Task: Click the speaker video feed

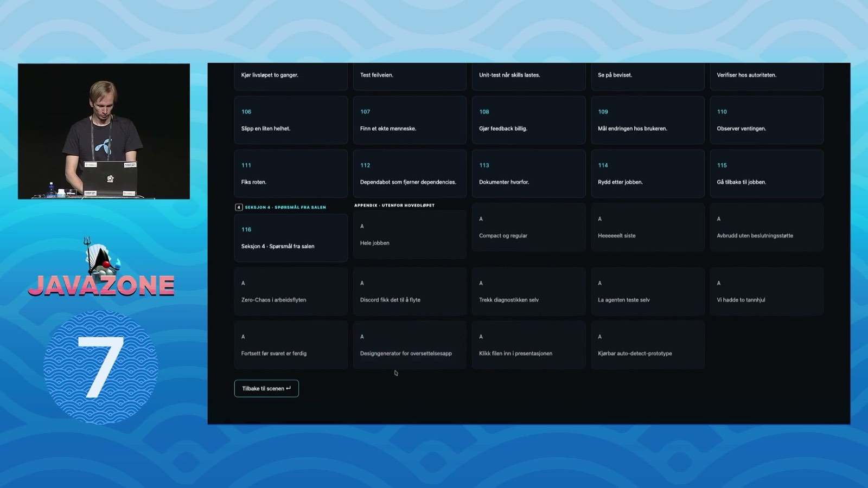Action: point(104,131)
